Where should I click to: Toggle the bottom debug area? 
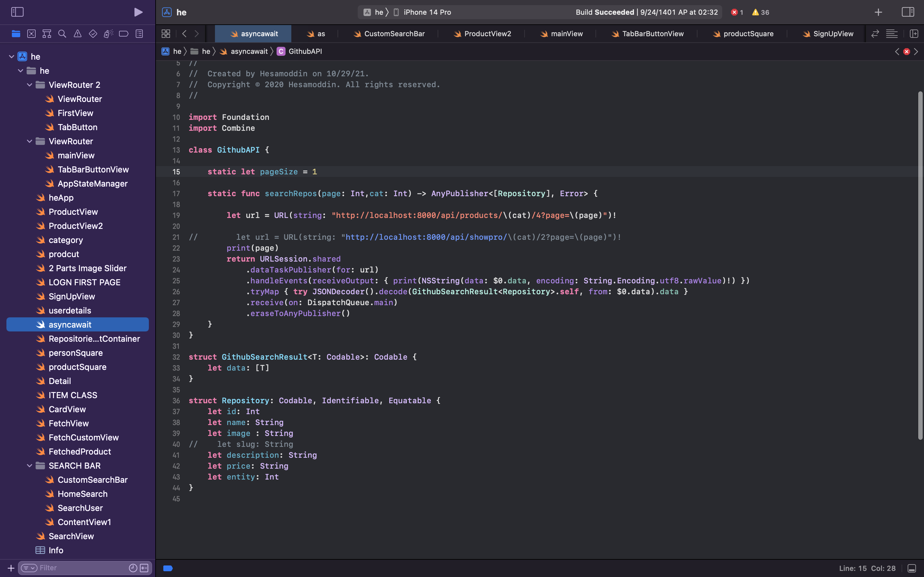tap(911, 568)
